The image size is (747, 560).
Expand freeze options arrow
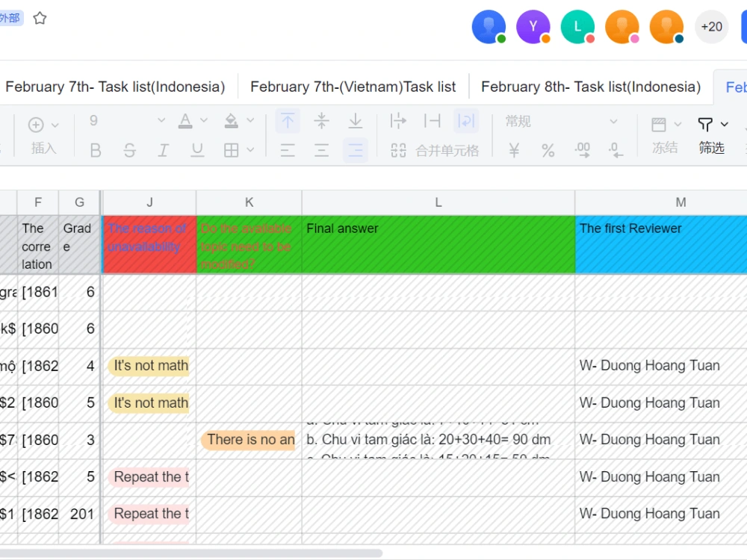[x=678, y=125]
